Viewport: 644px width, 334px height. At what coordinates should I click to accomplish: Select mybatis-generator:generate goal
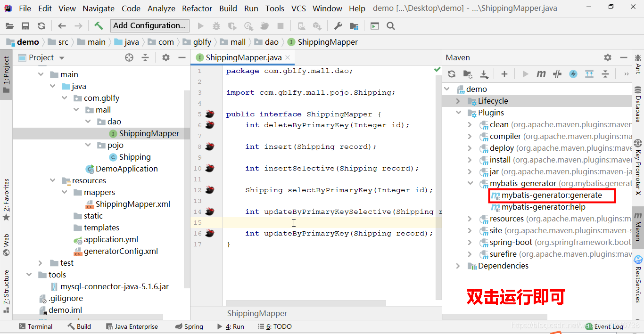(x=552, y=195)
